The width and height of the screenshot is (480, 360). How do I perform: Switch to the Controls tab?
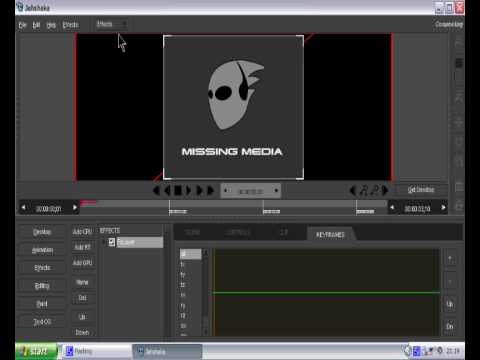pyautogui.click(x=237, y=232)
